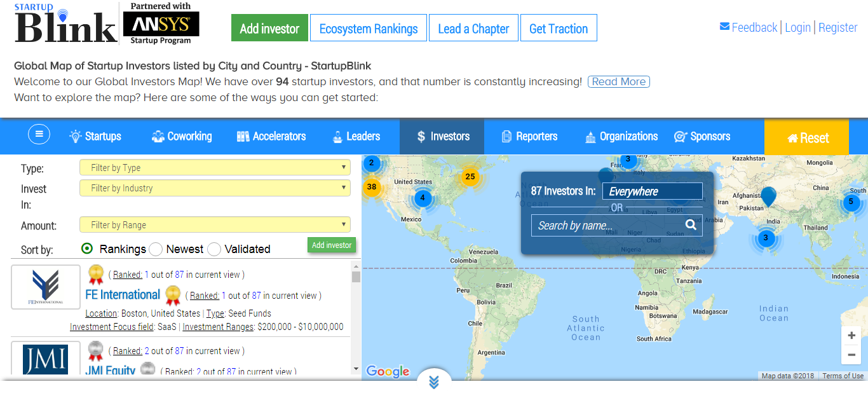Open the Filter by Industry dropdown
Viewport: 868px width, 405px height.
click(215, 188)
